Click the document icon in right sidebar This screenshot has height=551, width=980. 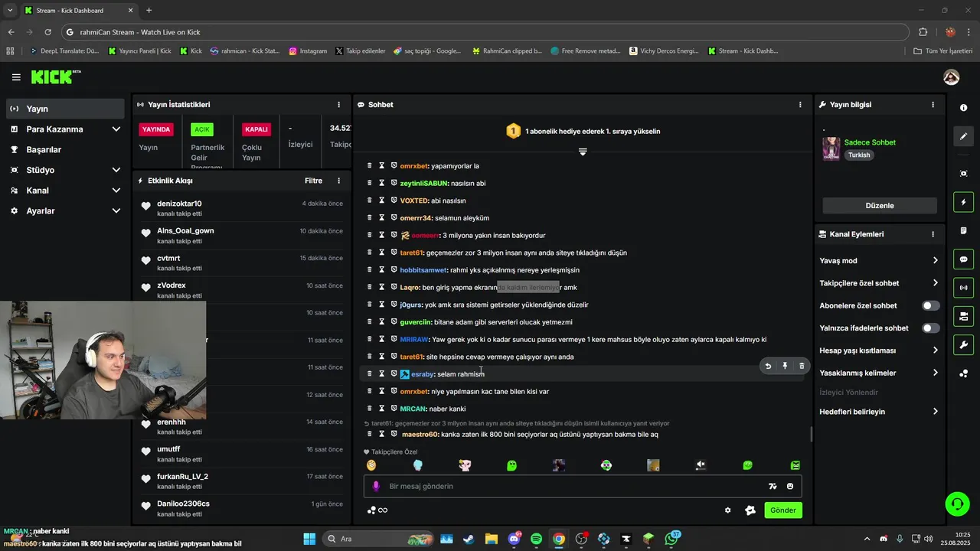(x=963, y=231)
